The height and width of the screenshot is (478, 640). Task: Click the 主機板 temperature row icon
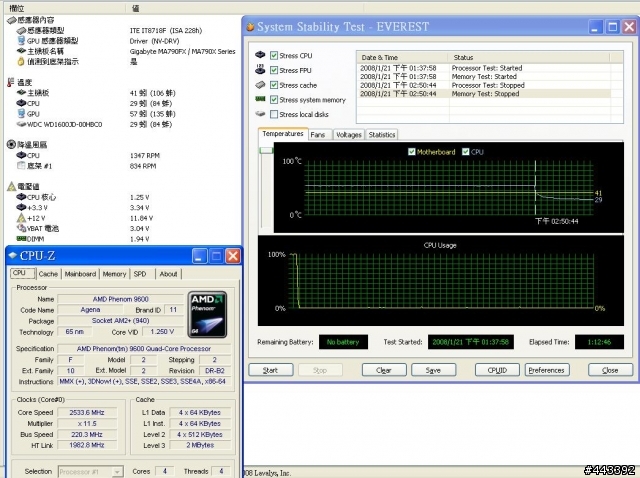[x=21, y=93]
